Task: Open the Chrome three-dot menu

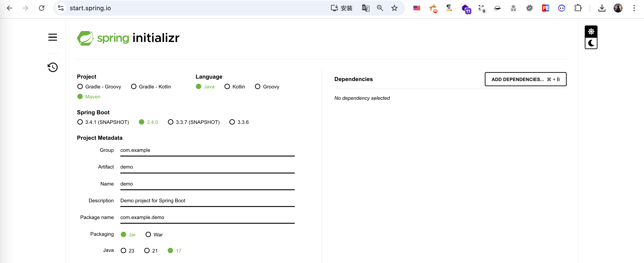Action: click(634, 8)
